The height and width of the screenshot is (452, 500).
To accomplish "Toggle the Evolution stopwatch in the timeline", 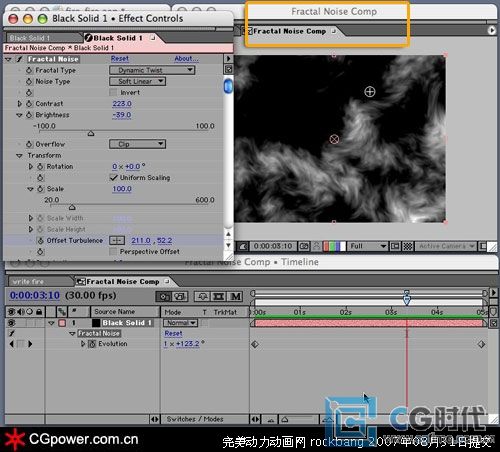I will [x=92, y=344].
